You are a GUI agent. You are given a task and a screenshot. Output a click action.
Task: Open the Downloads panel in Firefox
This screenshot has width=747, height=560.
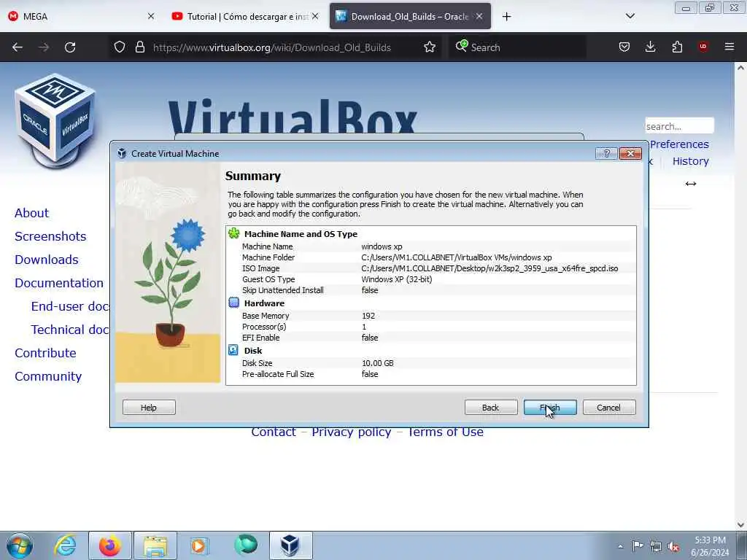(650, 47)
